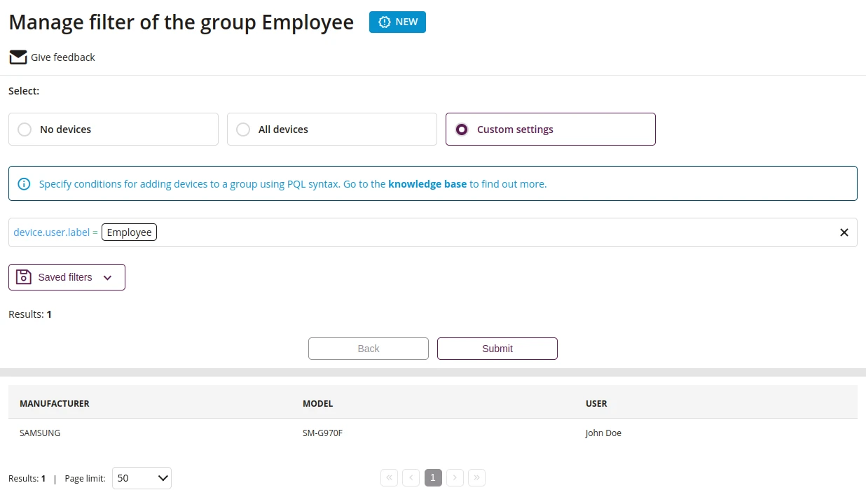Viewport: 866px width, 504px height.
Task: Clear the filter using the X icon
Action: [x=844, y=232]
